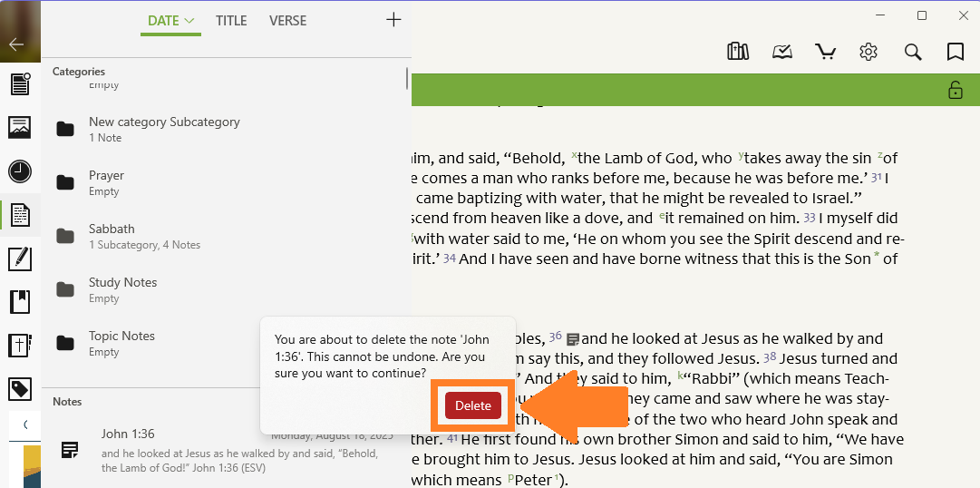Expand the DATE sort dropdown
This screenshot has height=488, width=980.
pyautogui.click(x=170, y=20)
